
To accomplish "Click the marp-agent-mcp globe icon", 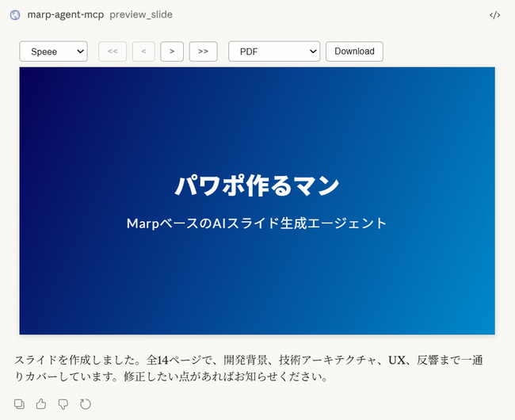I will pos(15,15).
